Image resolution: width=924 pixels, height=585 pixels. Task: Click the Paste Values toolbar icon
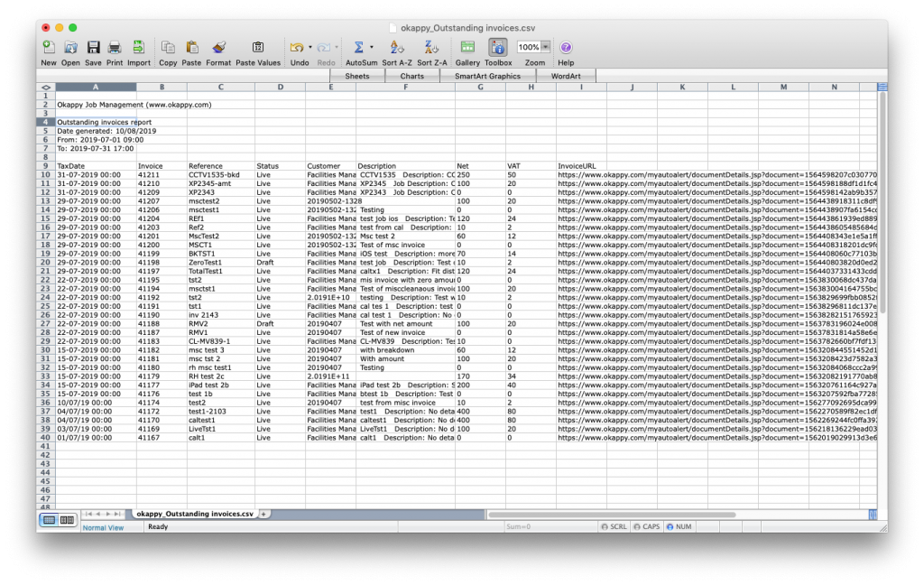[x=258, y=48]
